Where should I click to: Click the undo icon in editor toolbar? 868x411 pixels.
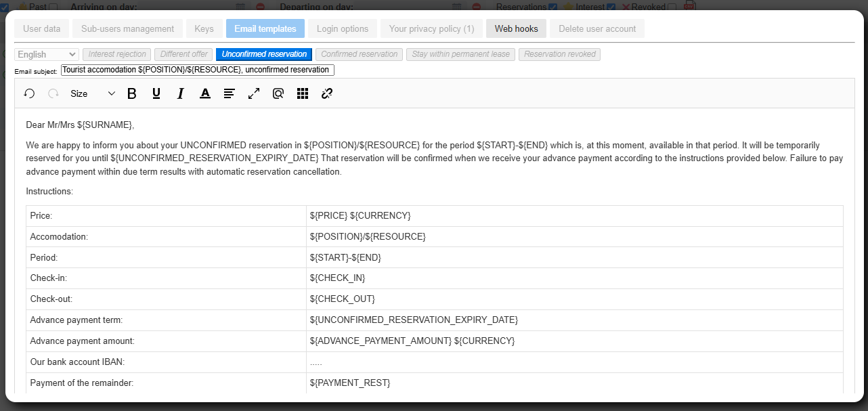click(29, 93)
